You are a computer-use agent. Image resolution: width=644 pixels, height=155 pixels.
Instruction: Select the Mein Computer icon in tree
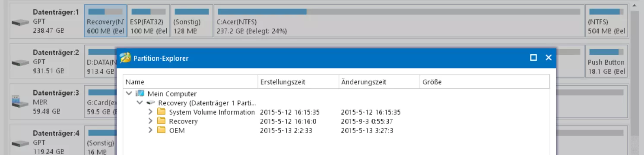click(140, 93)
